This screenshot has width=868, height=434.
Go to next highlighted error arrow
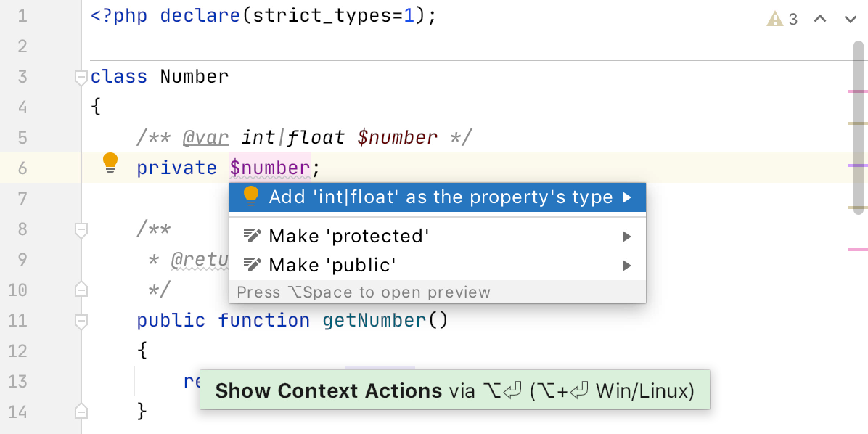point(851,20)
